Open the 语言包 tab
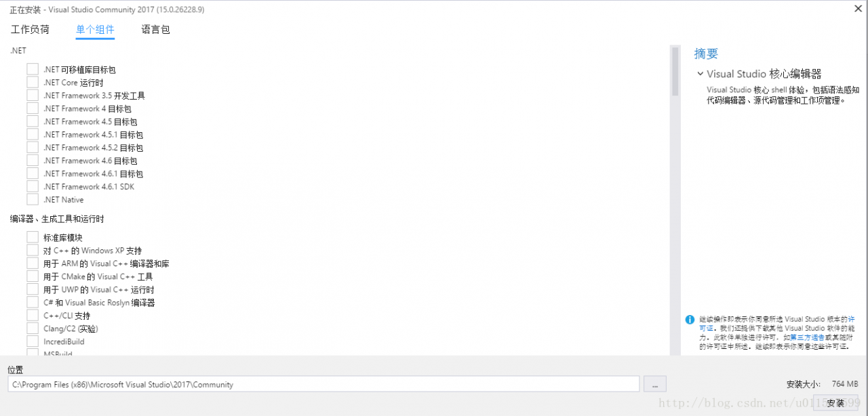 click(155, 30)
